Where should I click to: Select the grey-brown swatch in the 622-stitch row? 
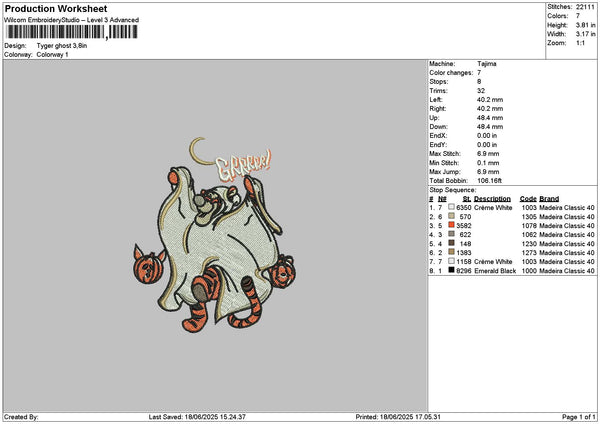(452, 234)
